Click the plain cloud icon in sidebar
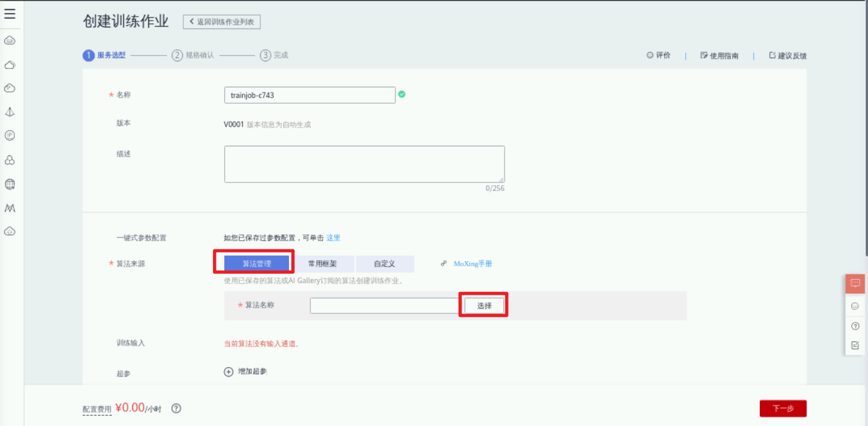Image resolution: width=868 pixels, height=426 pixels. pos(10,65)
